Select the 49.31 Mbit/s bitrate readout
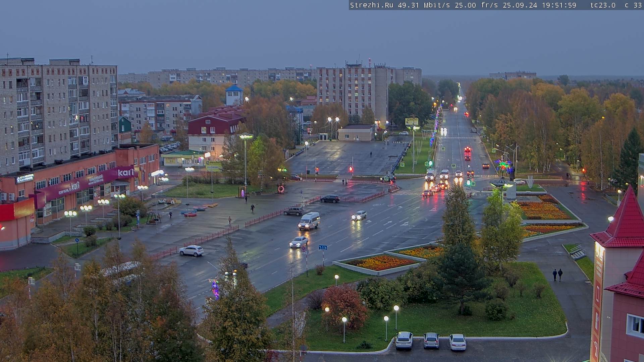Image resolution: width=644 pixels, height=362 pixels. click(x=425, y=5)
